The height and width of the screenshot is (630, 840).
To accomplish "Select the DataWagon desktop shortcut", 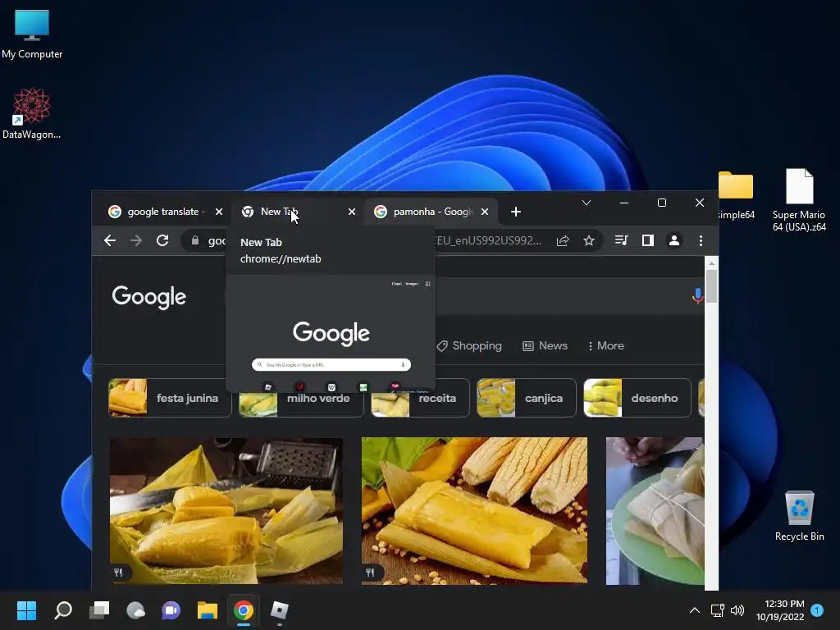I will 32,113.
